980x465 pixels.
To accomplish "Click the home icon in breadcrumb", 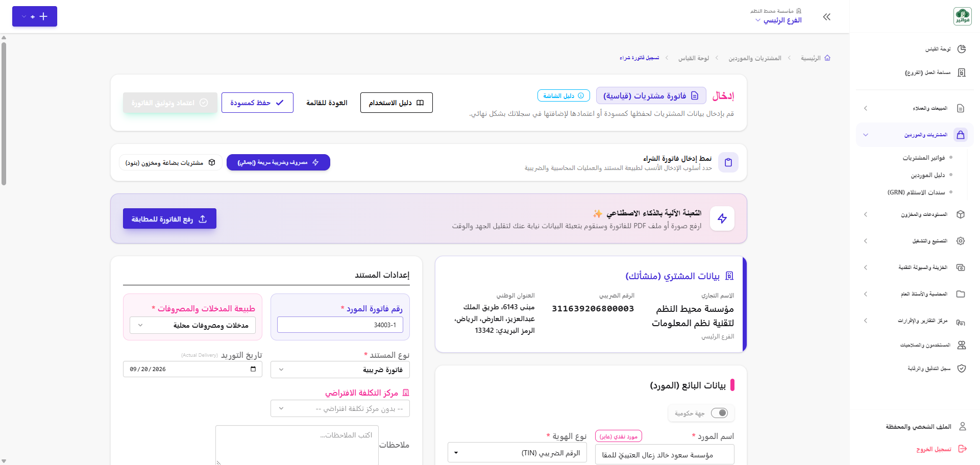I will [x=827, y=58].
